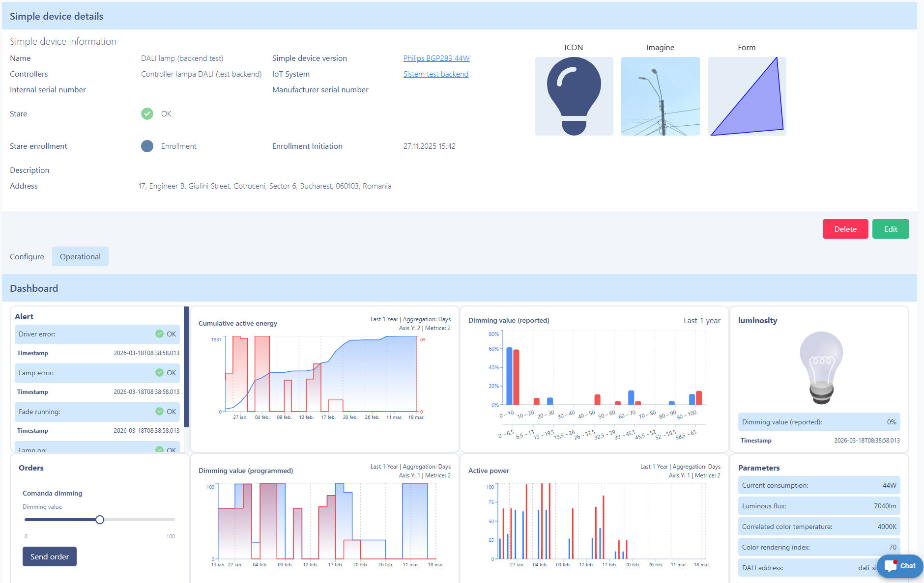
Task: Select the Operational tab
Action: click(x=80, y=257)
